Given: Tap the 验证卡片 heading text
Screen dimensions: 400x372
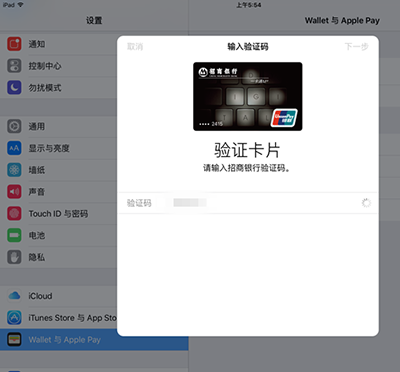Looking at the screenshot, I should pyautogui.click(x=247, y=150).
